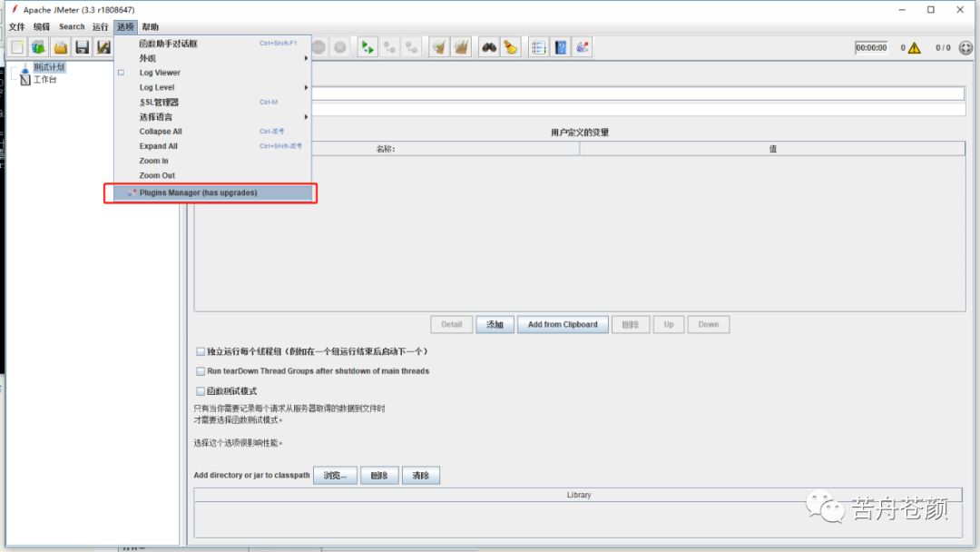Select Expand All in the options menu

(x=212, y=146)
